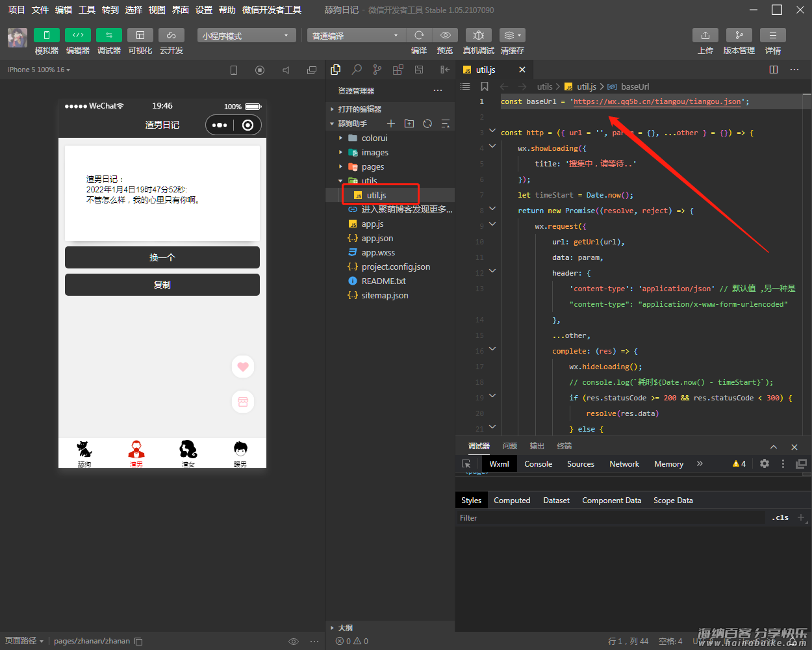This screenshot has height=650, width=812.
Task: Open project 详情 details panel
Action: pyautogui.click(x=773, y=35)
